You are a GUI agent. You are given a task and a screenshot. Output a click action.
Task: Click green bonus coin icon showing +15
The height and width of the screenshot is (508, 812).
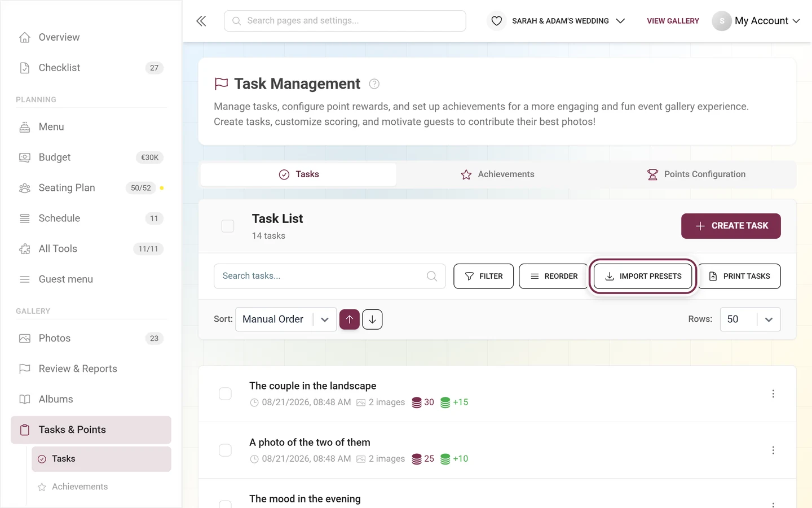pos(445,402)
